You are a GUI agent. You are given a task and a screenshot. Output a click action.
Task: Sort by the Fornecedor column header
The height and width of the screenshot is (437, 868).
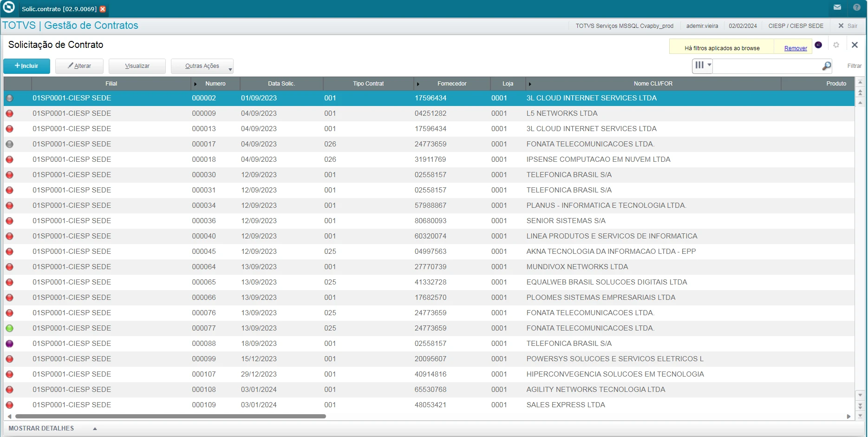(x=451, y=84)
